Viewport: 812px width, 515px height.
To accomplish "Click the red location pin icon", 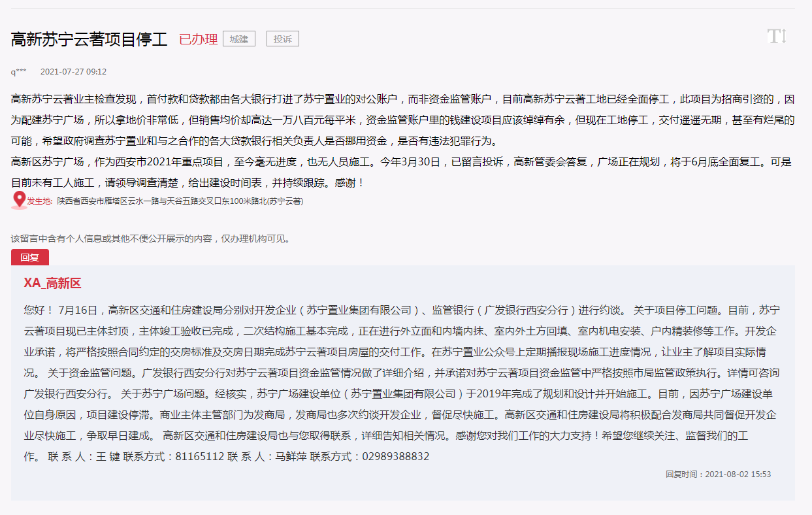I will tap(20, 200).
